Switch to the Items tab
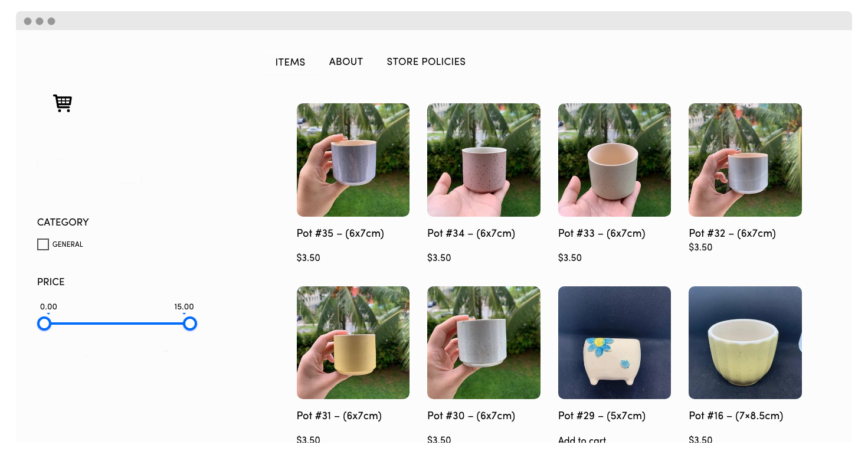 [x=290, y=62]
